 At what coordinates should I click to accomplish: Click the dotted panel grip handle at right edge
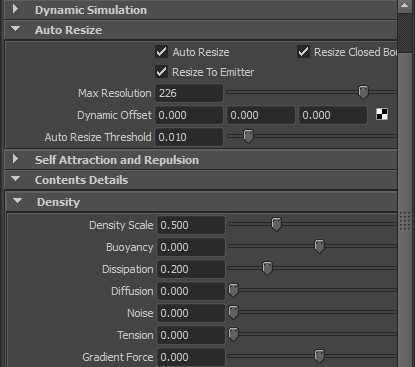pyautogui.click(x=405, y=221)
